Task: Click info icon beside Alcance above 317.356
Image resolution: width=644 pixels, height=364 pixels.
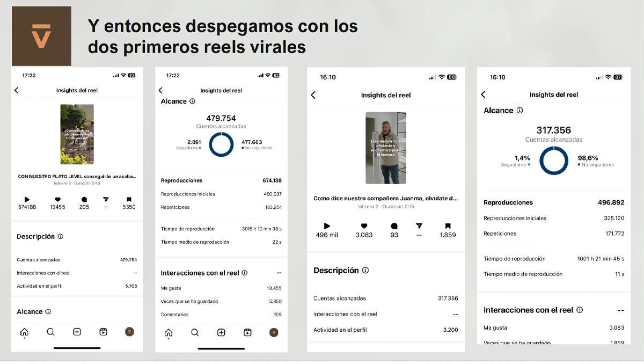Action: pyautogui.click(x=519, y=110)
